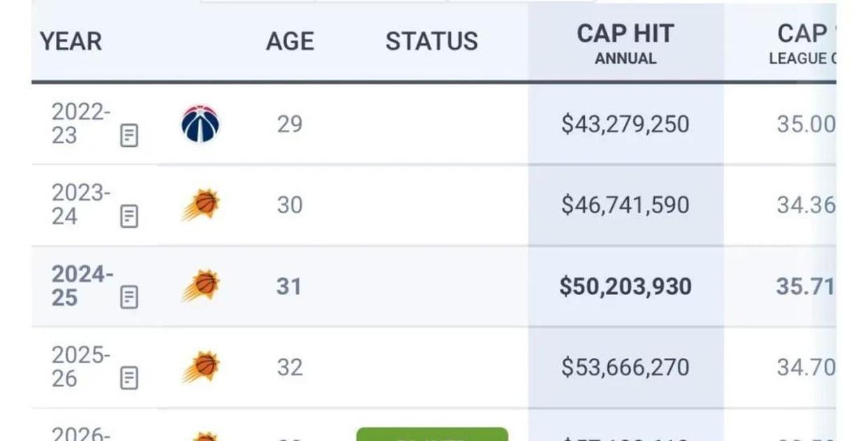Select the $53,666,270 cap hit value
Image resolution: width=868 pixels, height=441 pixels.
coord(625,368)
